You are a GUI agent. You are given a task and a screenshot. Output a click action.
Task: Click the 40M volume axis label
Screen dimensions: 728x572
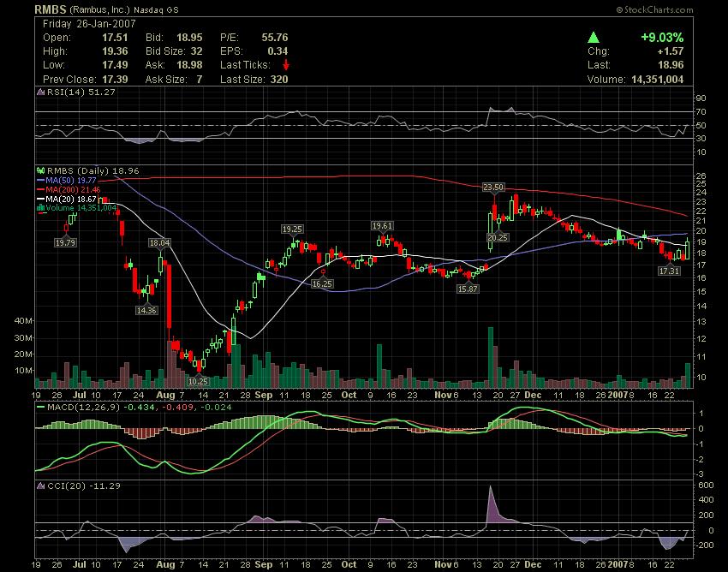point(23,321)
